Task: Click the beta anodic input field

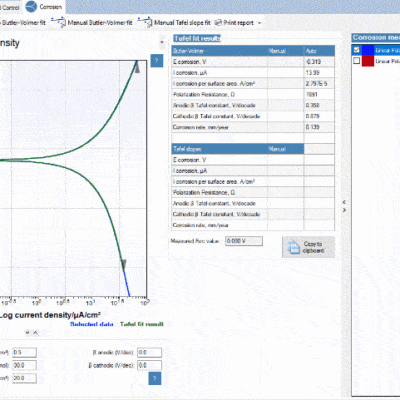Action: 149,352
